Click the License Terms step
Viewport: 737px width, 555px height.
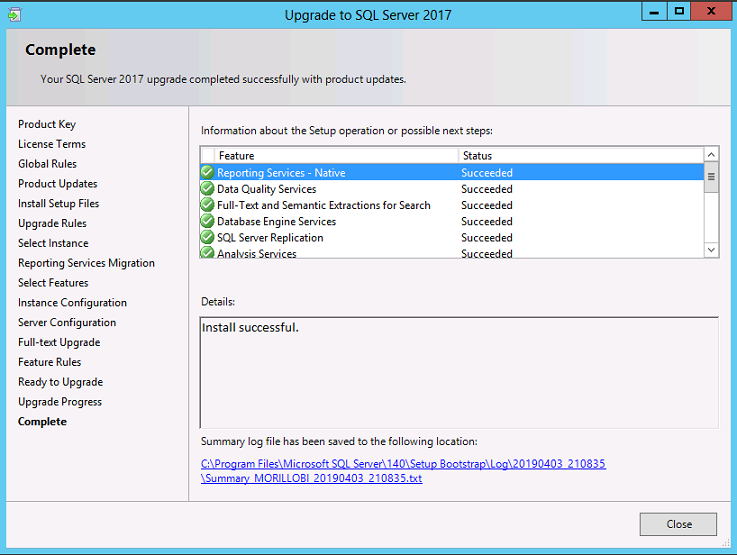(52, 144)
